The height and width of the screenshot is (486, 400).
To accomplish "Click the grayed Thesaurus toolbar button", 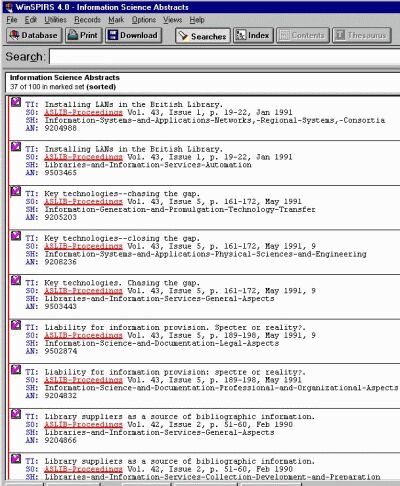I will pos(362,35).
